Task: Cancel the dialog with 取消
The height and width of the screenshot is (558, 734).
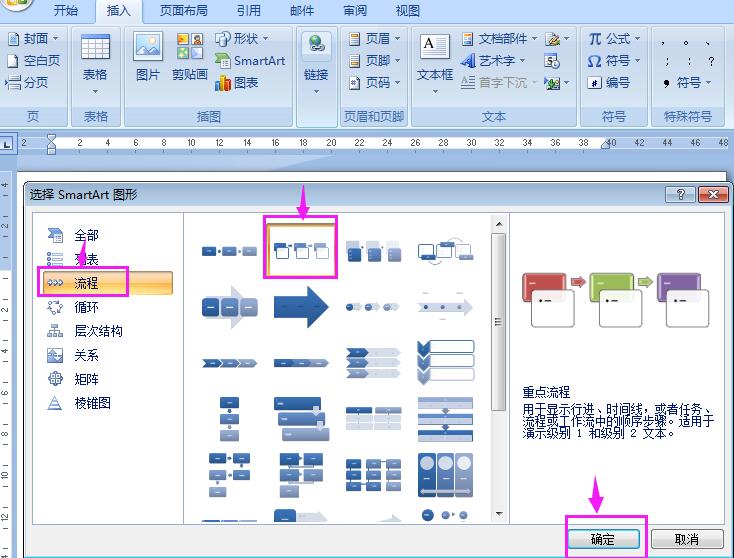Action: point(687,539)
